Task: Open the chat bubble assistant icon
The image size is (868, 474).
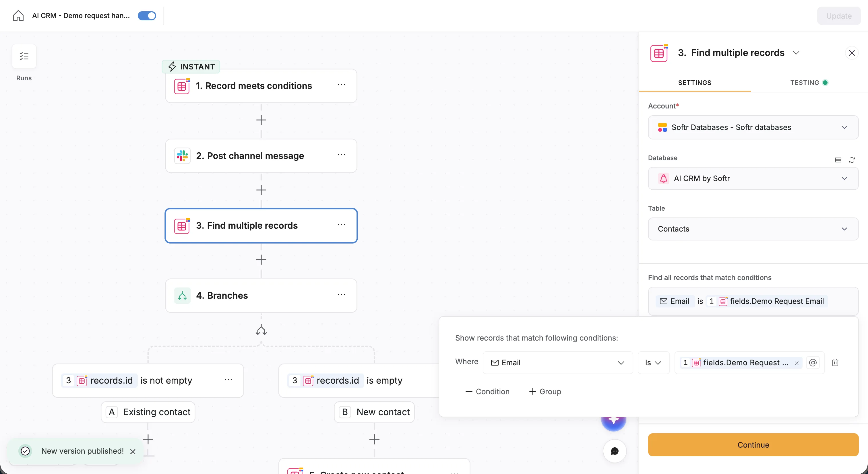Action: click(x=614, y=451)
